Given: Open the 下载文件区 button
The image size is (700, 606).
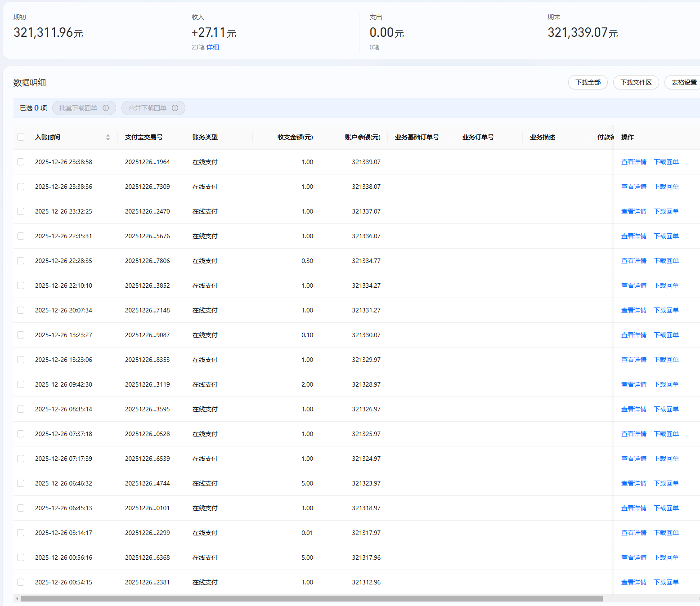Looking at the screenshot, I should [x=636, y=82].
